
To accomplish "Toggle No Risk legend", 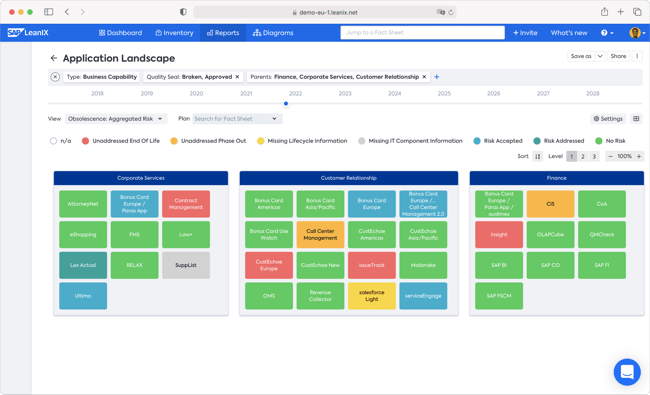I will 610,141.
